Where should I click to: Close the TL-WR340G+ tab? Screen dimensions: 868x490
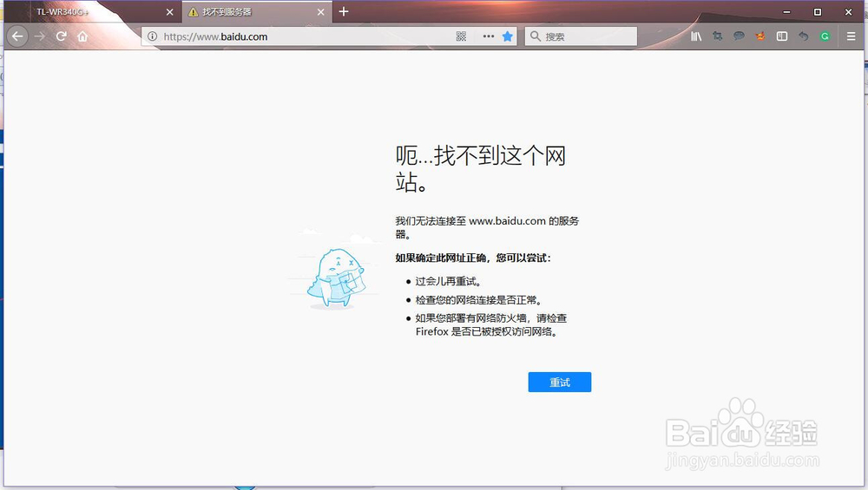169,11
